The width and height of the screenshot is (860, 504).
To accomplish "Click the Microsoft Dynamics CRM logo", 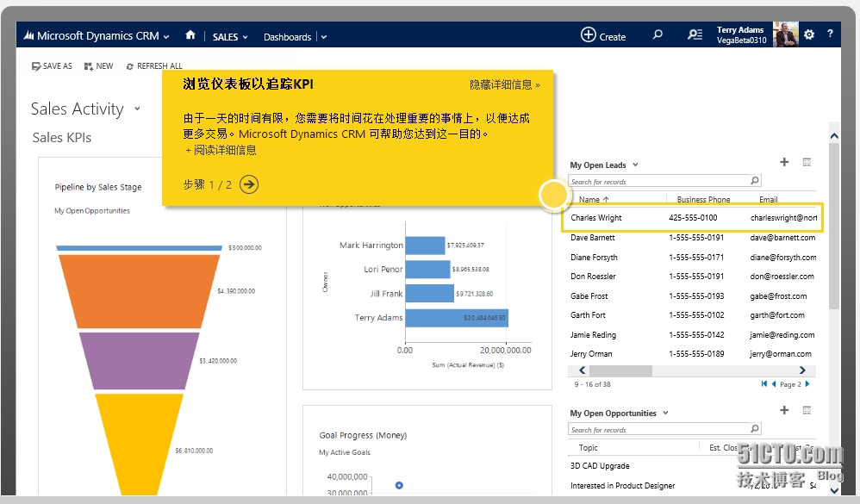I will tap(28, 35).
